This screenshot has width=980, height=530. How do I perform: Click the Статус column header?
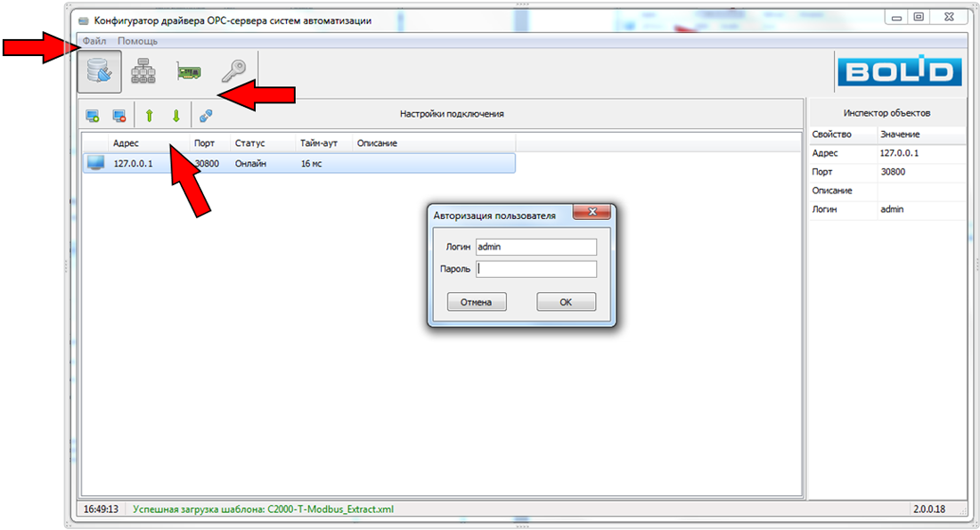(x=249, y=143)
